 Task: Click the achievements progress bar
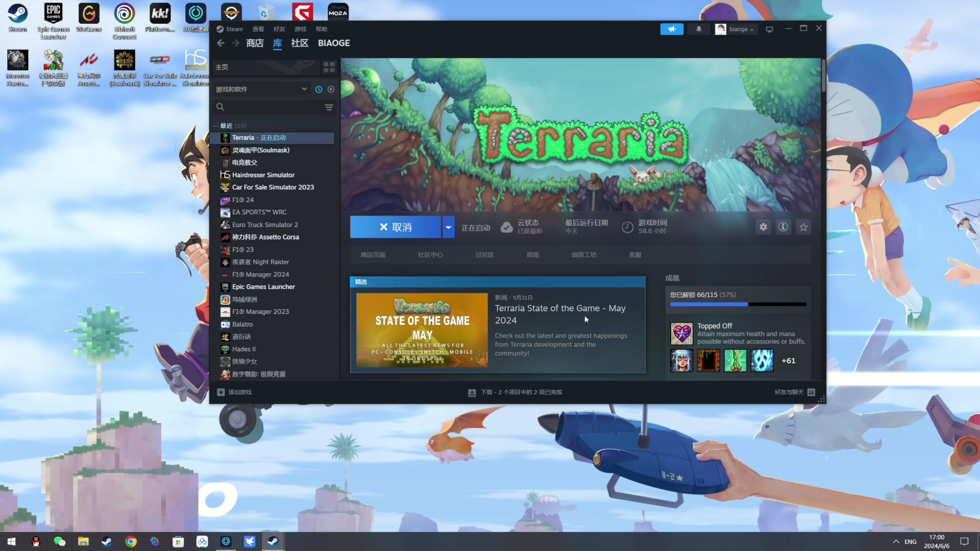coord(738,304)
